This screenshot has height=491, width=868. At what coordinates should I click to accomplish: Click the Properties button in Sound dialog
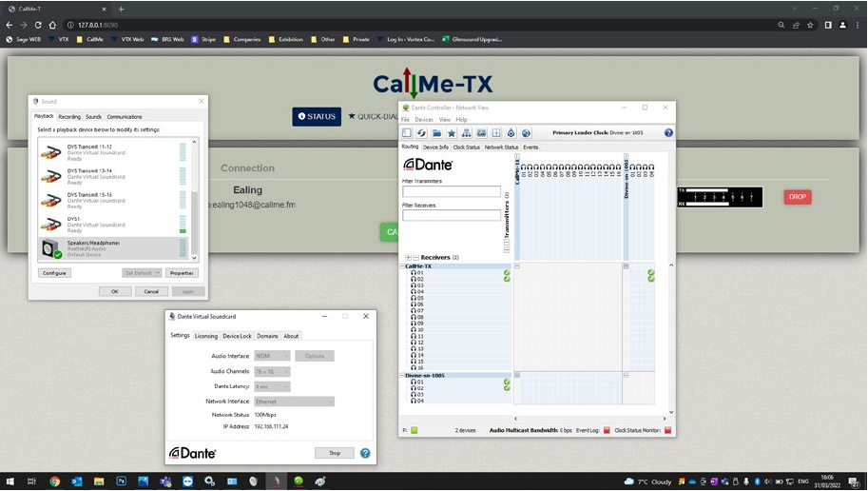(182, 273)
